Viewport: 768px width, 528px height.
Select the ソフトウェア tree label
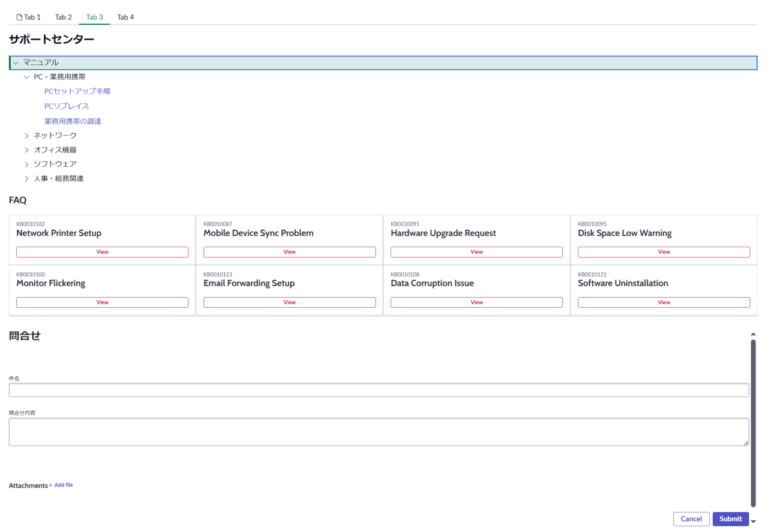(x=55, y=164)
